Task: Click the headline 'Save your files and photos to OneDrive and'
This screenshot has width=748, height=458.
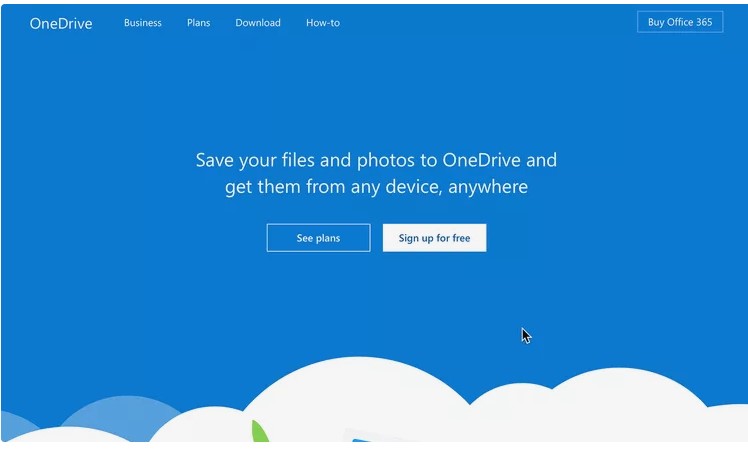Action: pyautogui.click(x=376, y=160)
